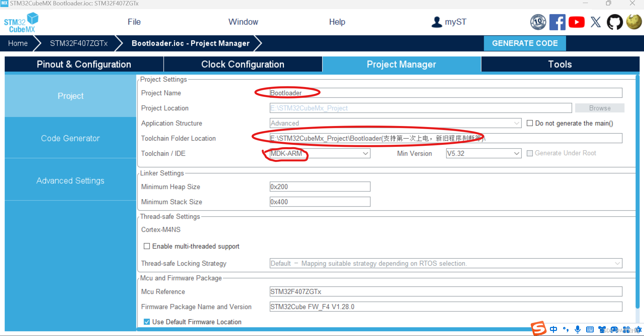
Task: Click the Browse button for Project Location
Action: click(600, 108)
